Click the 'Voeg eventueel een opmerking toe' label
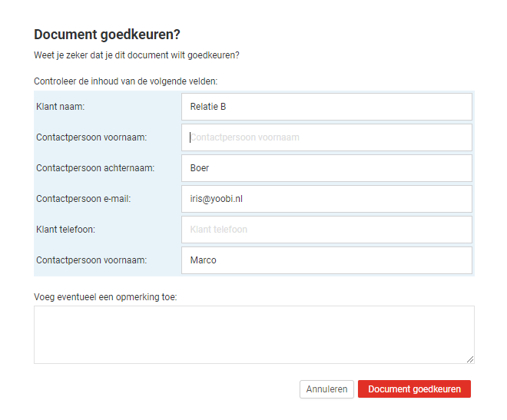The image size is (507, 420). (105, 297)
